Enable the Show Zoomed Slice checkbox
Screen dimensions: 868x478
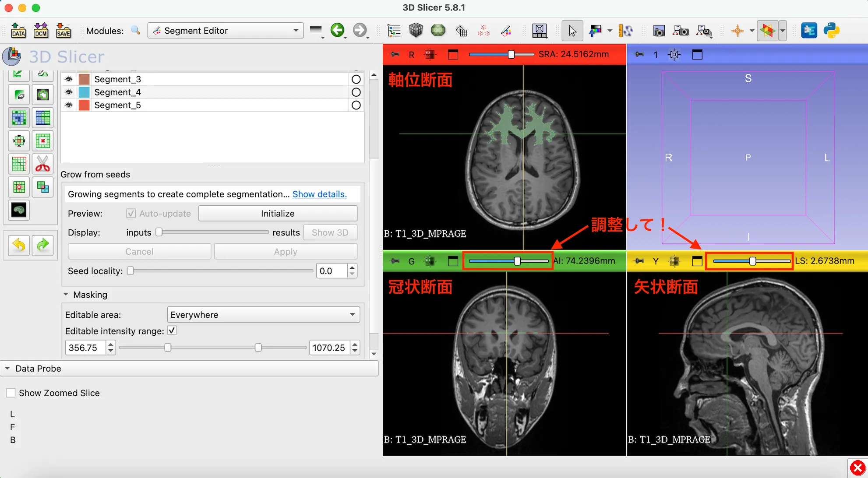point(11,392)
